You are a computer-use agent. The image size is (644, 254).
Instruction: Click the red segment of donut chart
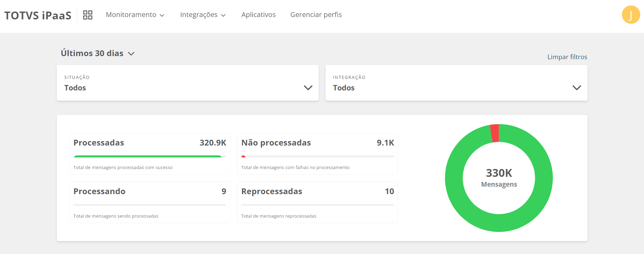pos(495,133)
